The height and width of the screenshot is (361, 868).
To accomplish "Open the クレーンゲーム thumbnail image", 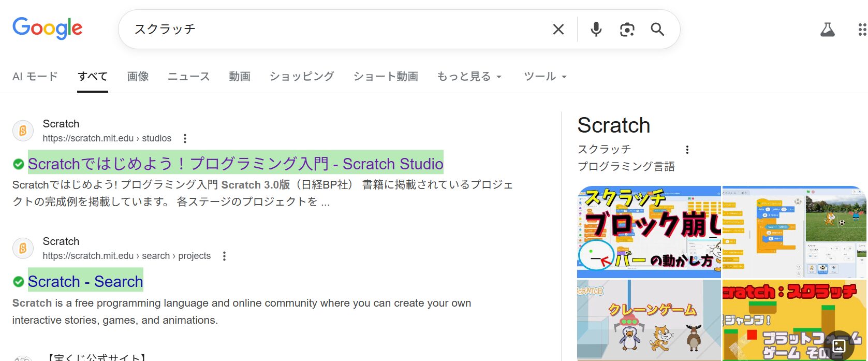I will (649, 320).
